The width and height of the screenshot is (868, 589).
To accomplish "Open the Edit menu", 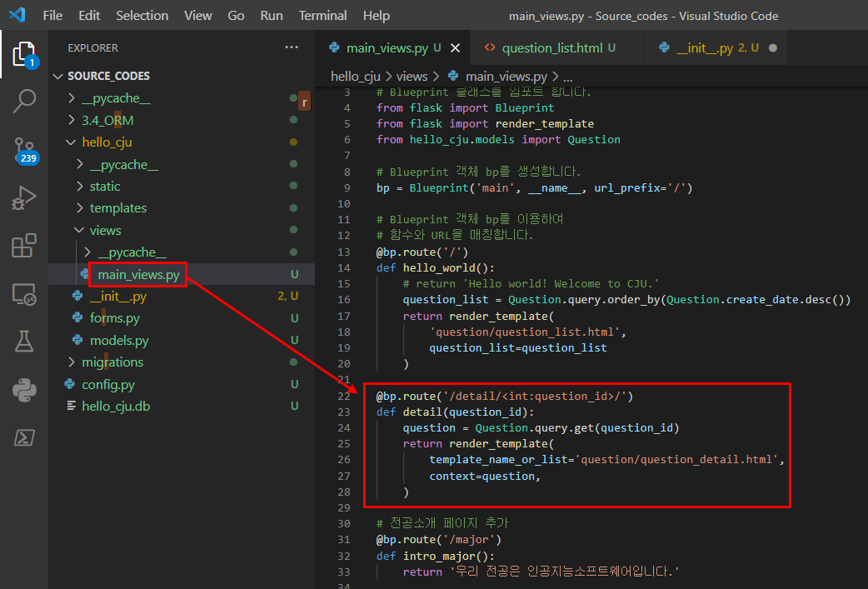I will point(89,16).
